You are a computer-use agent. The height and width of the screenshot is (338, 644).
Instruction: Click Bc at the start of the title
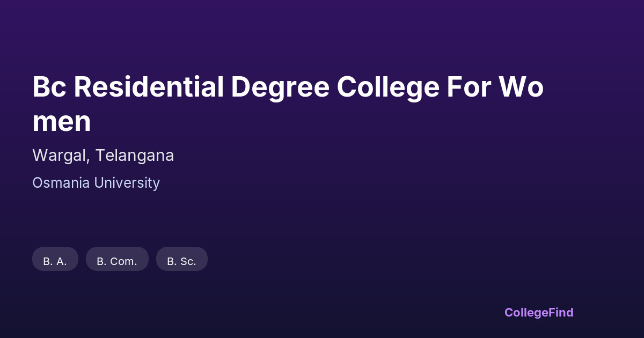tap(49, 87)
